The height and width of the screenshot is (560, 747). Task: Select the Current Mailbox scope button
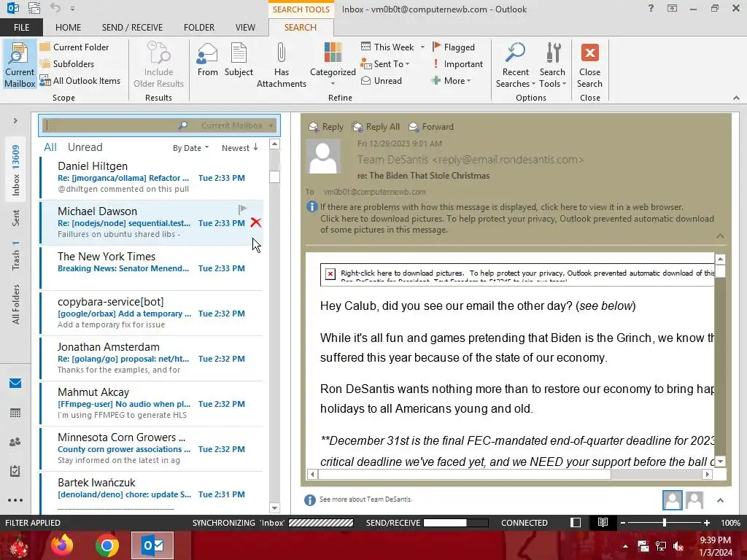20,65
